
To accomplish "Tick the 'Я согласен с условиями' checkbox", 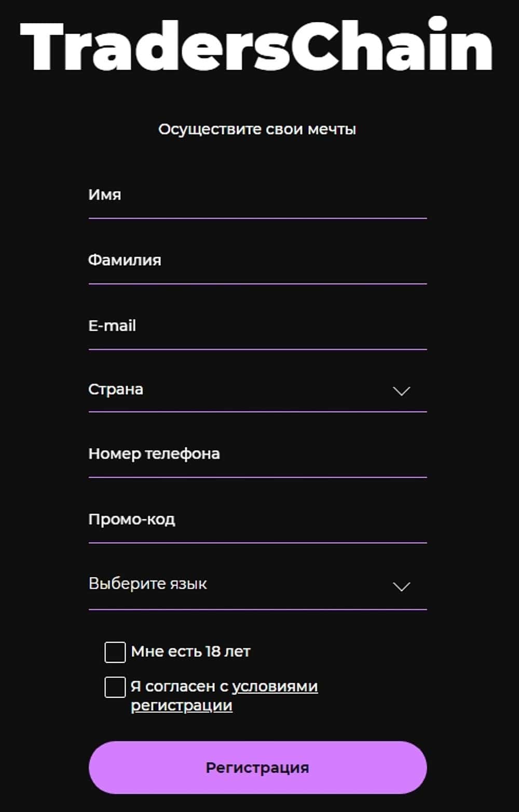I will (115, 687).
